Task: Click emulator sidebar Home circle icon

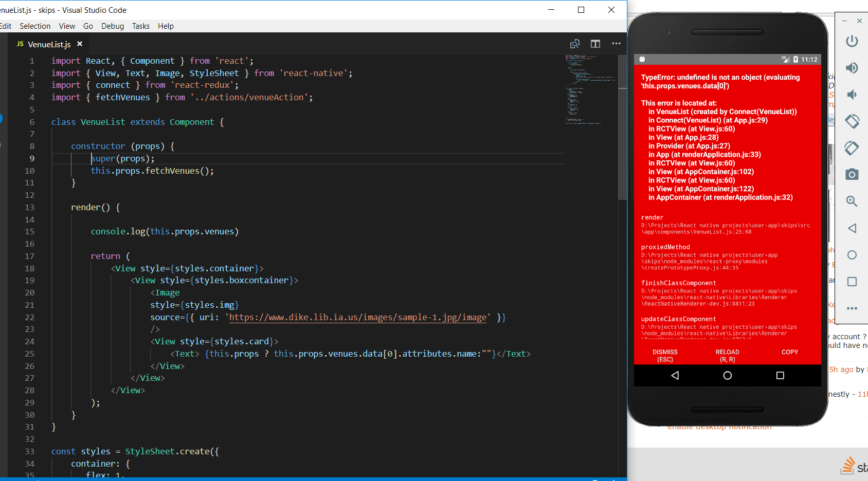Action: [852, 255]
